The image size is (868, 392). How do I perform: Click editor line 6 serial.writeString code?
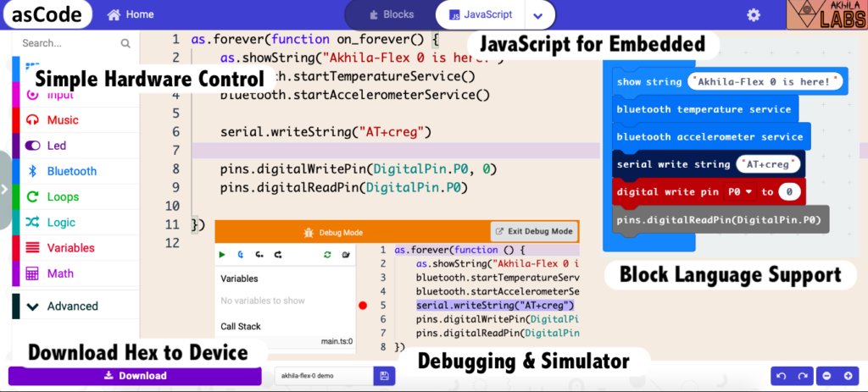(x=325, y=131)
